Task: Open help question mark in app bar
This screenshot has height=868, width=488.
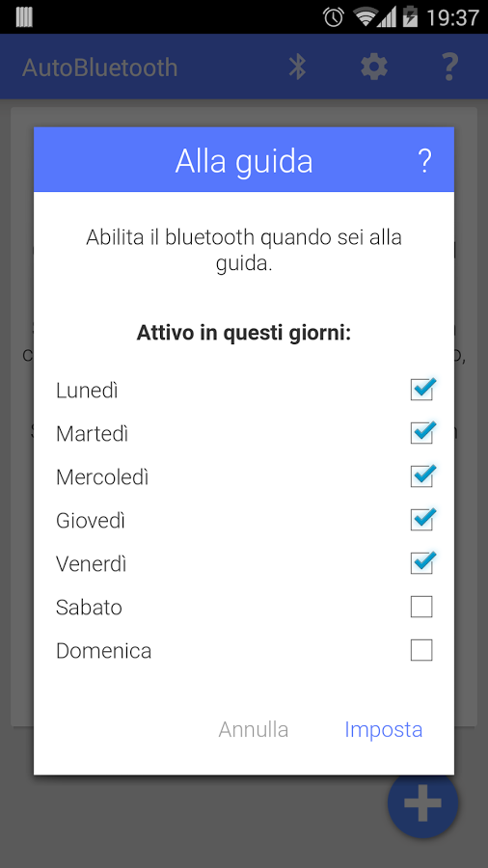Action: (449, 68)
